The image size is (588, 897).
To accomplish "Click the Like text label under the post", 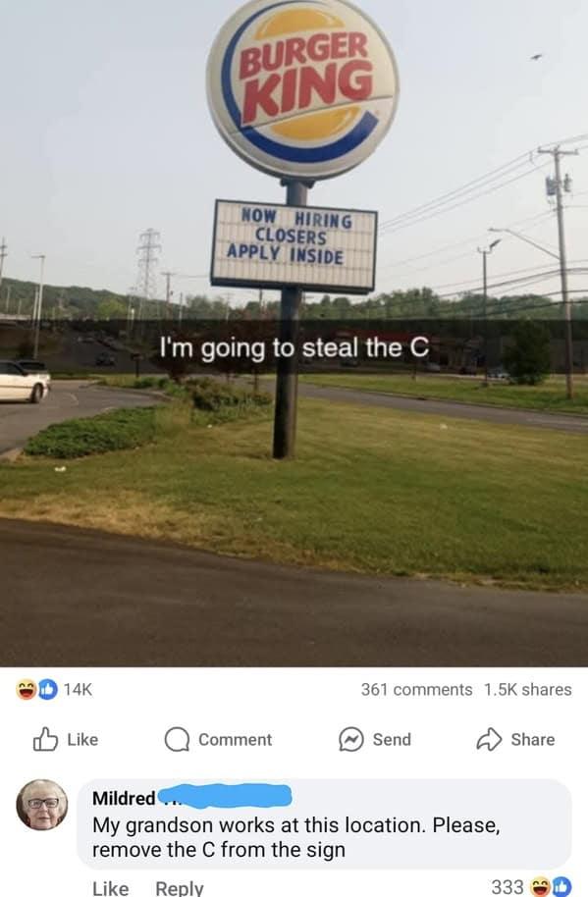I will tap(82, 739).
